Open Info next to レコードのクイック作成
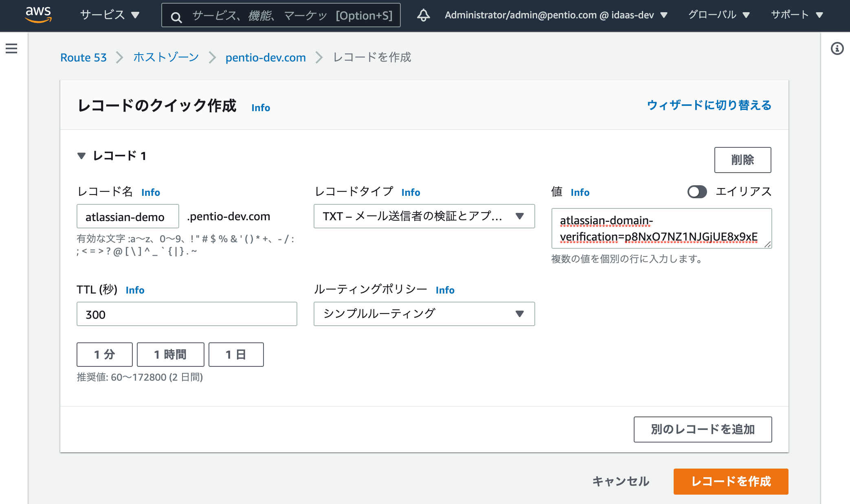850x504 pixels. pos(261,107)
